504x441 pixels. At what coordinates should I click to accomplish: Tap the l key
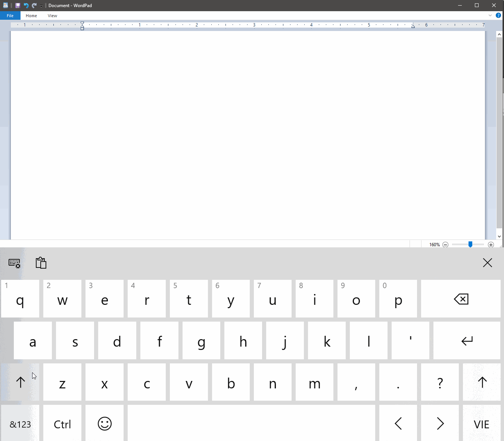[x=369, y=341]
